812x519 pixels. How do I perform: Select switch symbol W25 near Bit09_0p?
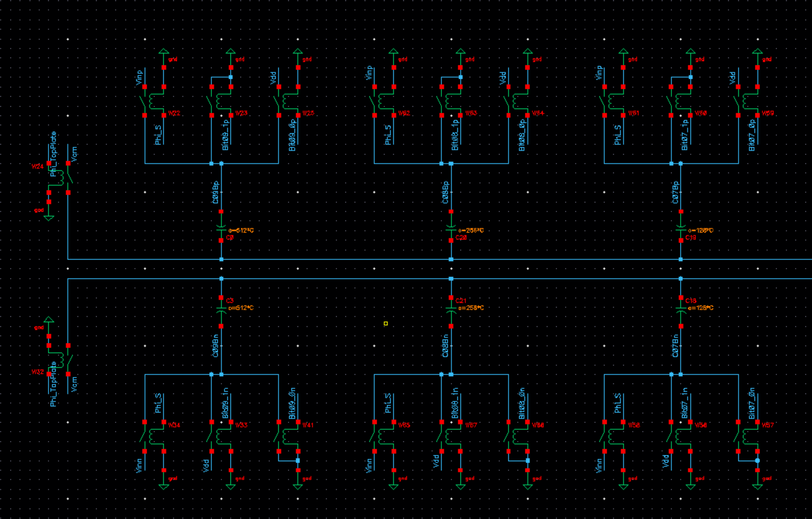tap(289, 101)
